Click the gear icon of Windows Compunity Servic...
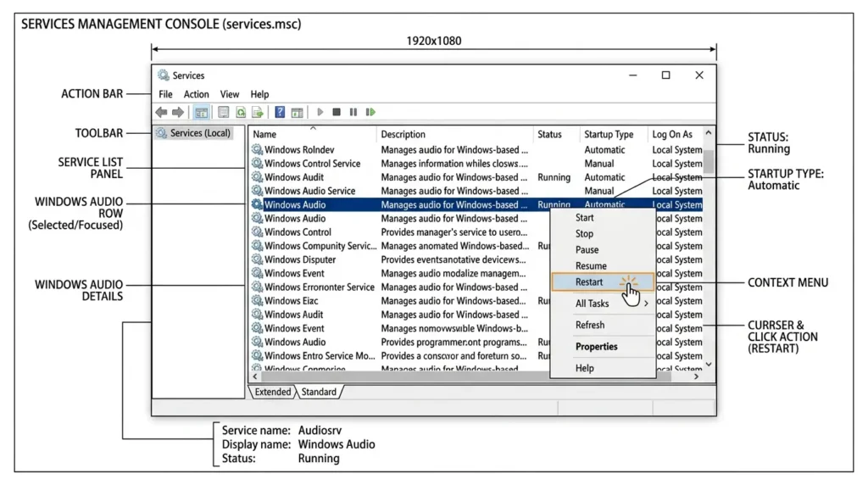Viewport: 868px width, 485px height. (257, 245)
